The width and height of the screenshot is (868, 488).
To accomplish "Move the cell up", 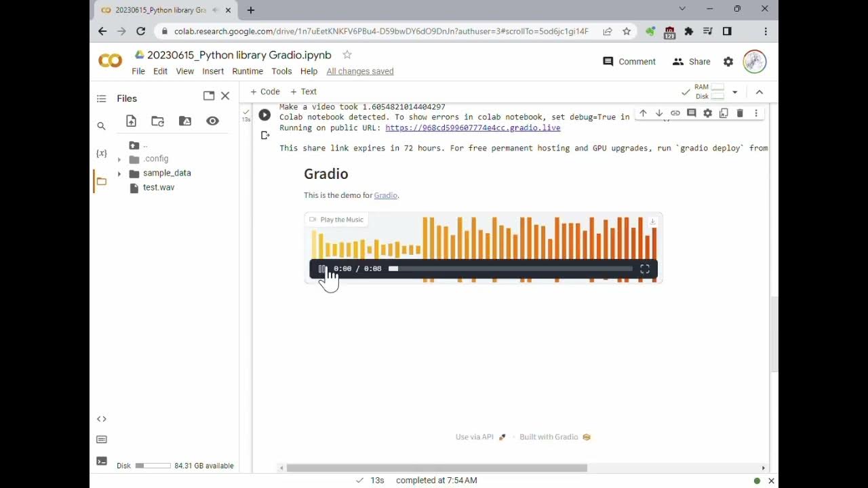I will 643,113.
